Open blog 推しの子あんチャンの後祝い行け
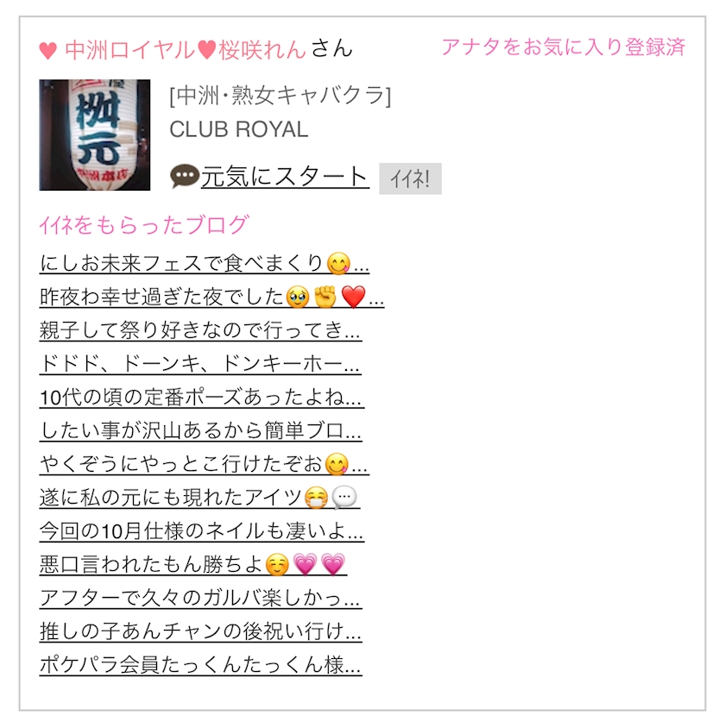The width and height of the screenshot is (725, 728). (x=200, y=631)
